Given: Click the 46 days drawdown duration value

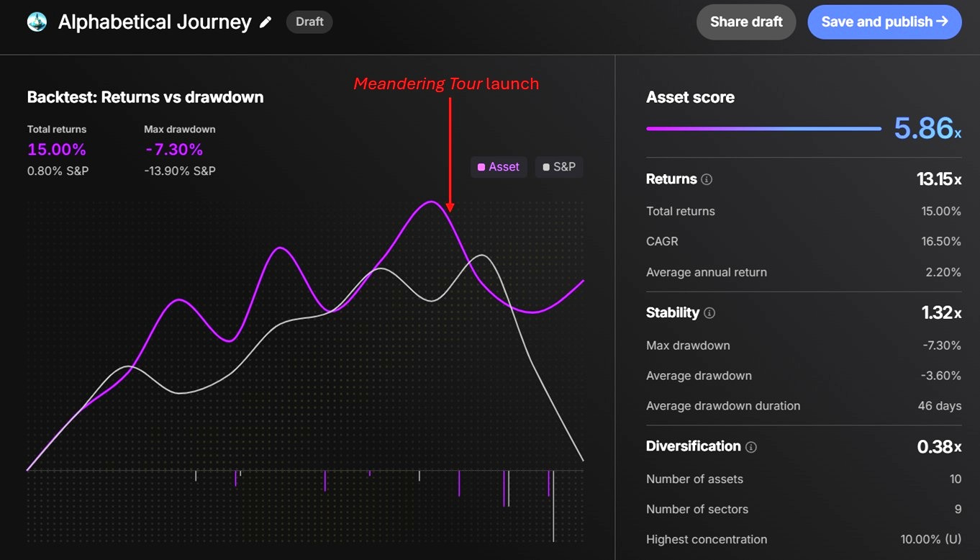Looking at the screenshot, I should [940, 406].
